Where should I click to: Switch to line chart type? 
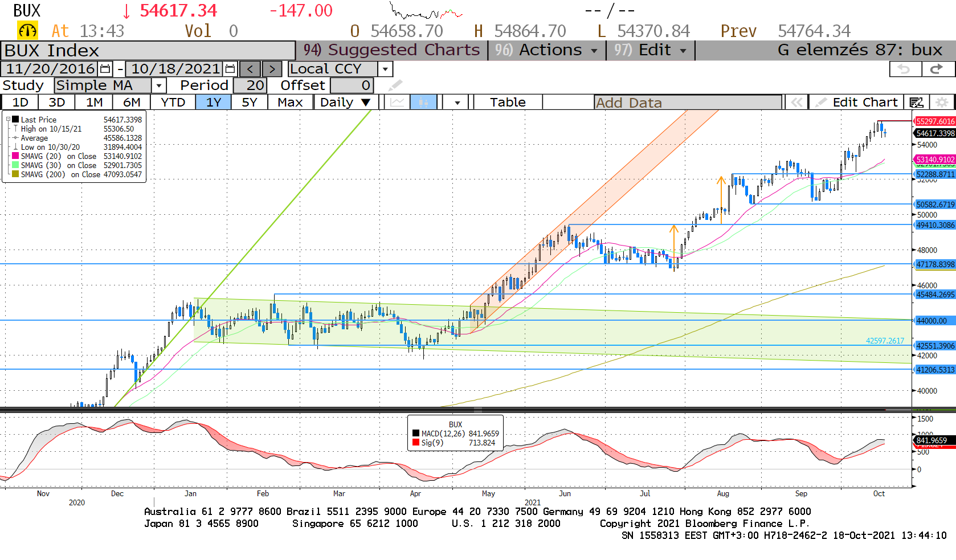click(x=397, y=103)
